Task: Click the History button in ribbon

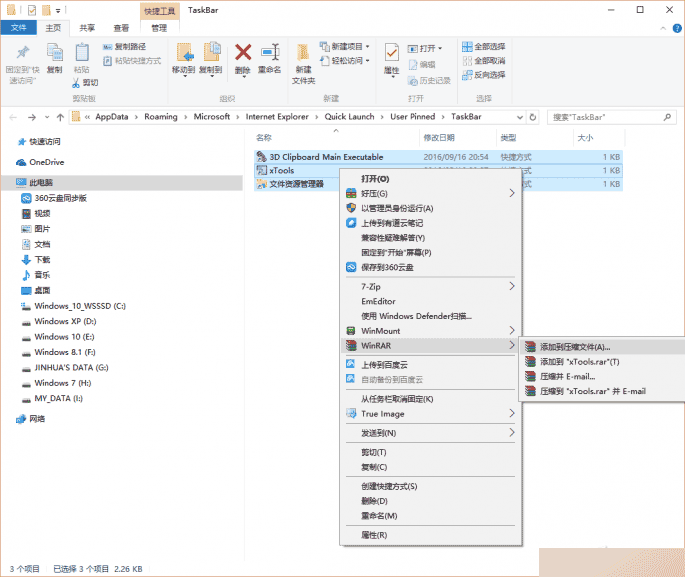Action: pyautogui.click(x=429, y=80)
